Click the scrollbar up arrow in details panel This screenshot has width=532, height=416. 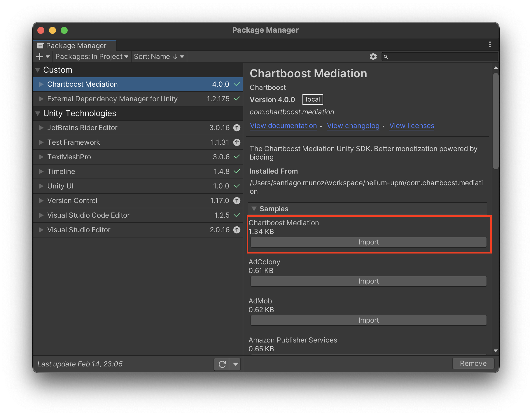click(x=496, y=68)
